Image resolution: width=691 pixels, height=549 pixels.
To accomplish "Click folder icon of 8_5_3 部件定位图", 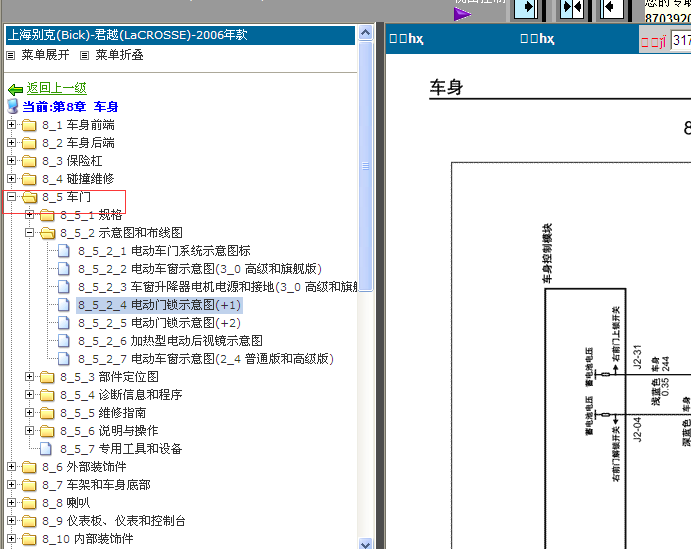I will click(x=47, y=377).
